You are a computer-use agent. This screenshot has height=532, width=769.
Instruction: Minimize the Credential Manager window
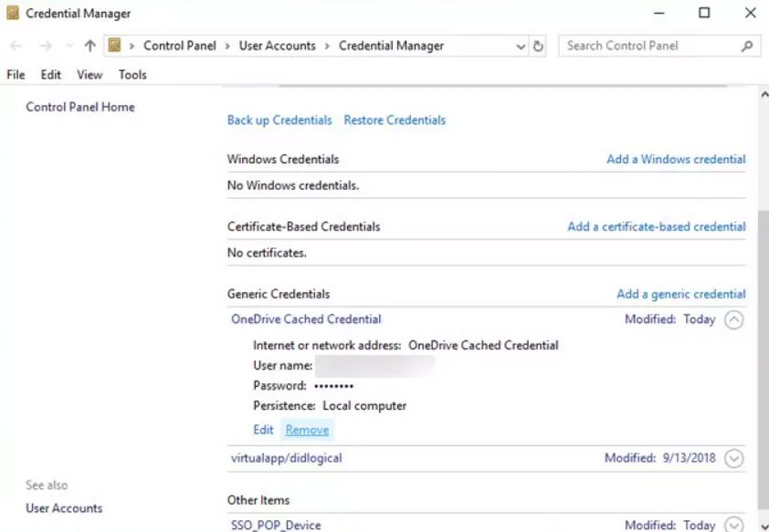pyautogui.click(x=659, y=13)
